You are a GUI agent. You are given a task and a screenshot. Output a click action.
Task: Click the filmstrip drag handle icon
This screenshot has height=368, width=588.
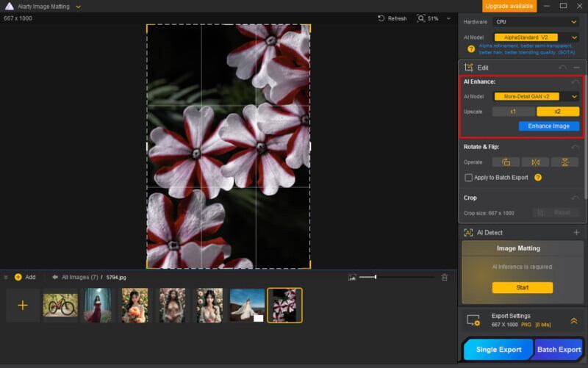pos(6,278)
